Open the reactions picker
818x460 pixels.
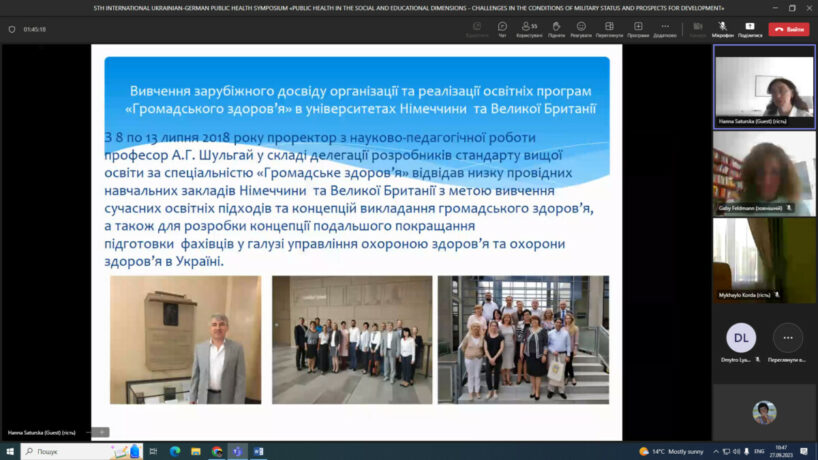(581, 28)
